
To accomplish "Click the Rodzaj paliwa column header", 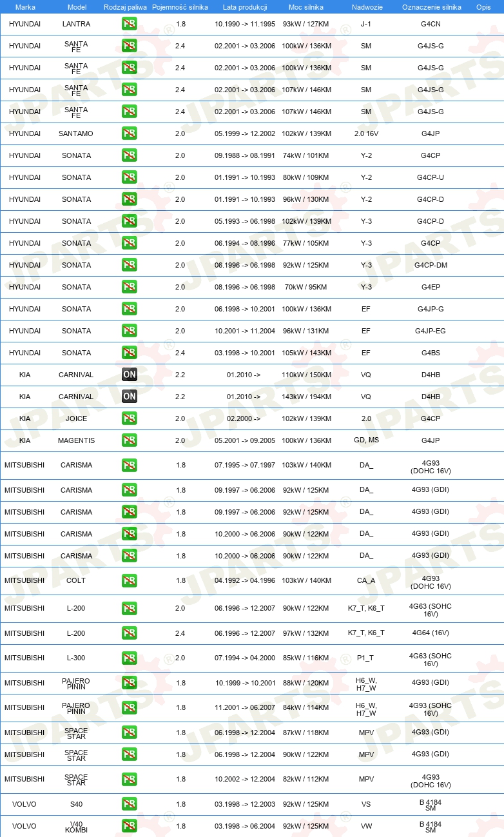I will click(125, 6).
